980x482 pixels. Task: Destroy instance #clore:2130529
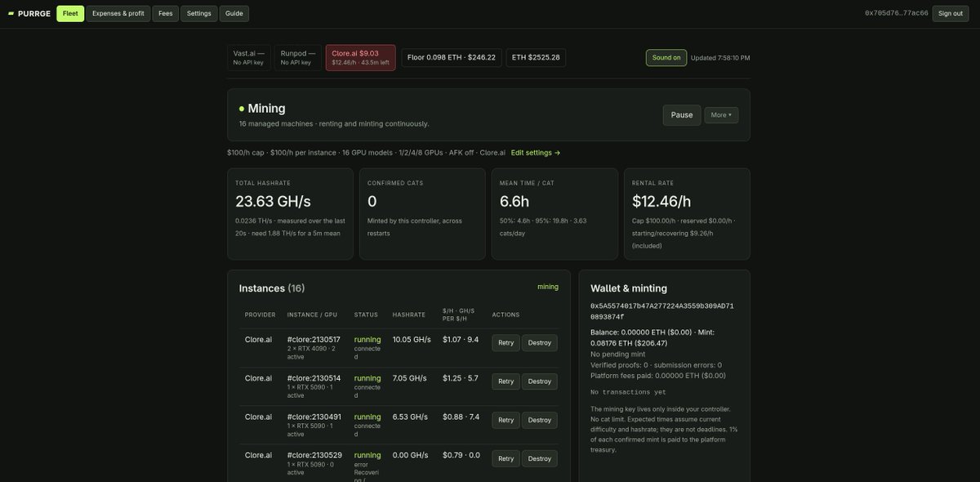point(540,458)
